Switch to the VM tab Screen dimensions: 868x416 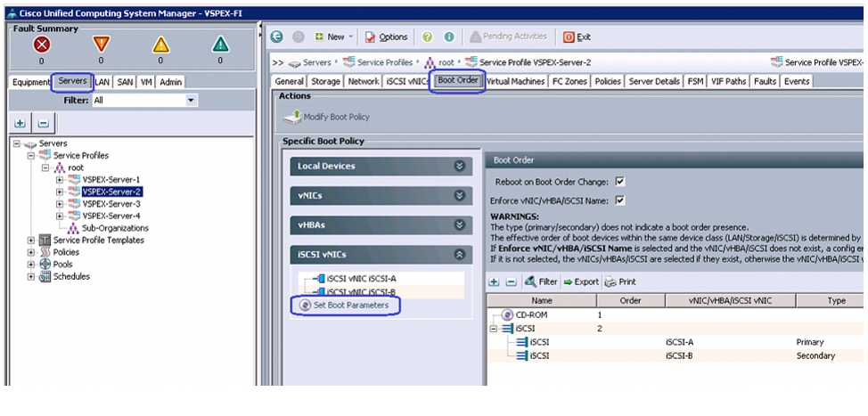(x=146, y=82)
